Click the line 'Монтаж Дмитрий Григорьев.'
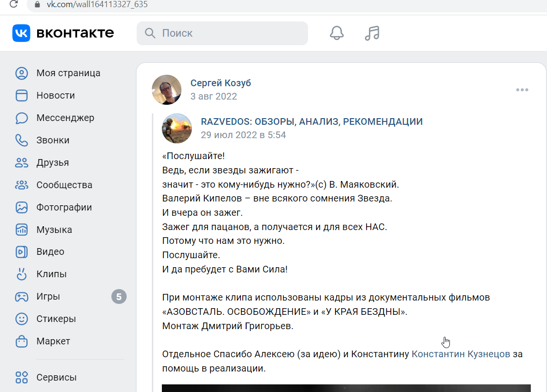Image resolution: width=547 pixels, height=392 pixels. point(228,326)
